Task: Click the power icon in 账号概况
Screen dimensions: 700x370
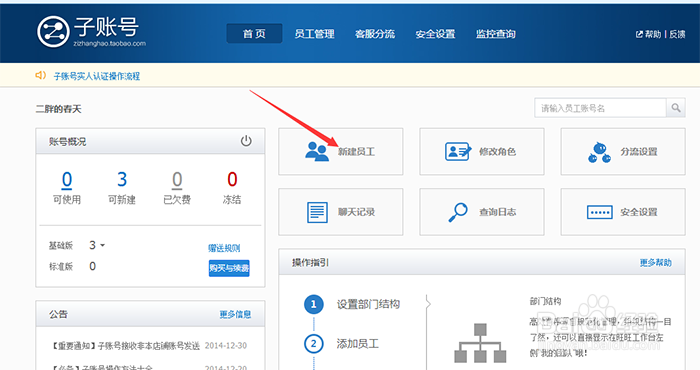Action: click(x=246, y=141)
